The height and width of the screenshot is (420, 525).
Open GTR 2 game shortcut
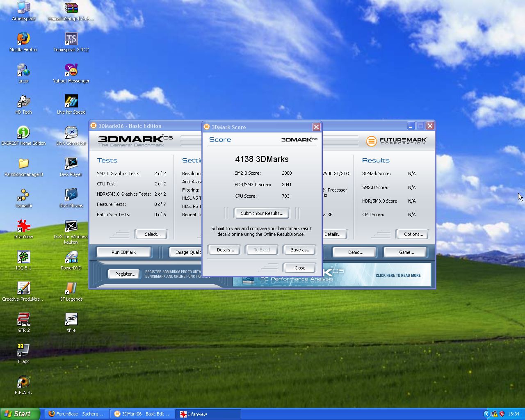pos(23,323)
